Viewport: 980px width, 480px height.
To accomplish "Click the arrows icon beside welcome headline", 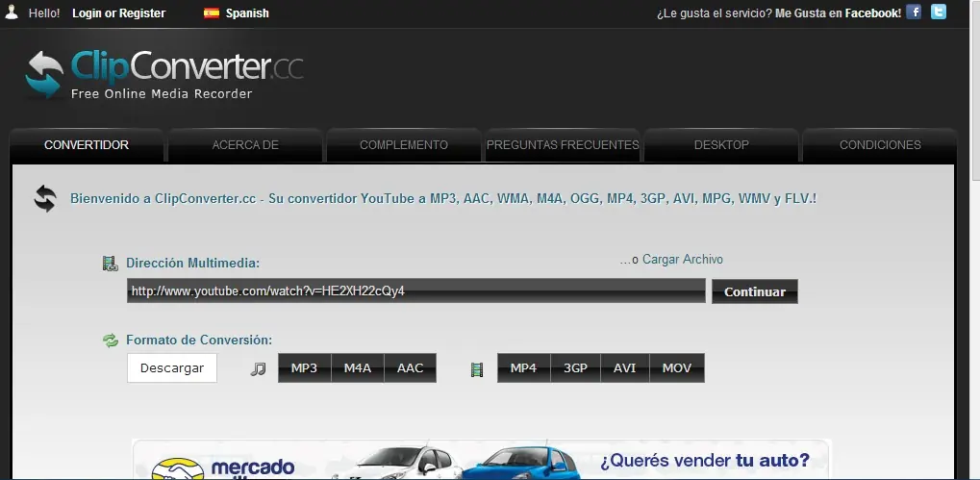I will tap(45, 199).
